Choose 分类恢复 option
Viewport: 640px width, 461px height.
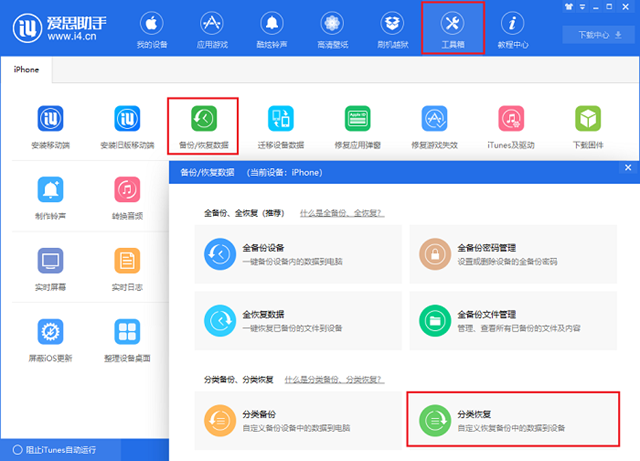click(x=513, y=419)
